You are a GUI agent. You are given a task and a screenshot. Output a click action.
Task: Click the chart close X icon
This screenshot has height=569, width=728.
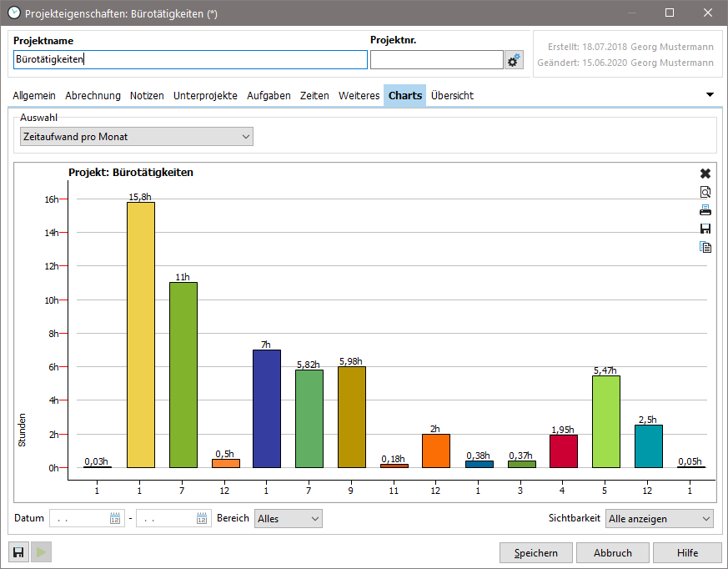click(x=705, y=174)
